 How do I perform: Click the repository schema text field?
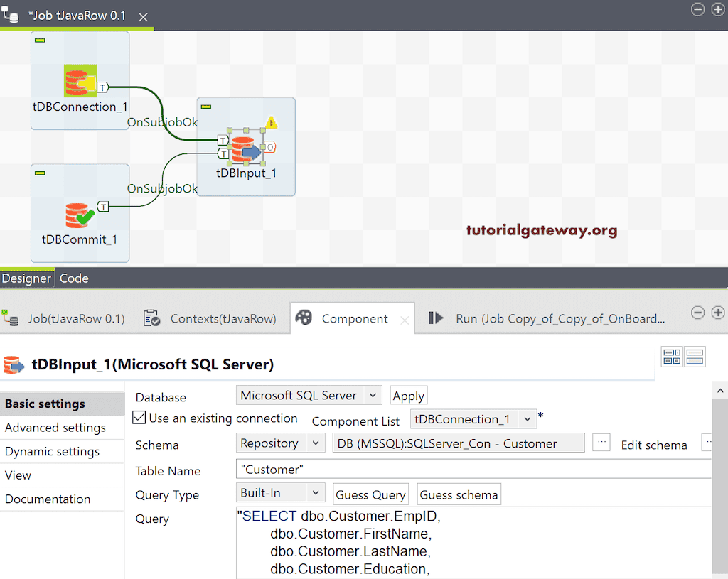coord(459,443)
